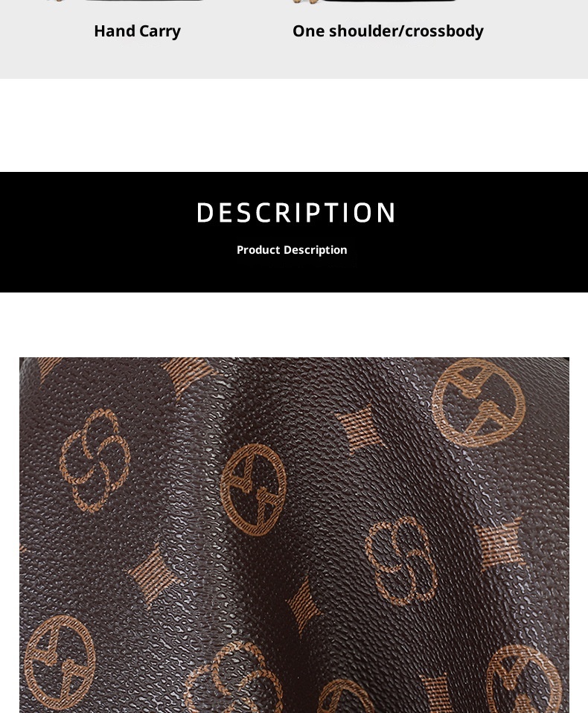Click the circle logo at the bottom-right corner
The image size is (588, 713).
point(524,679)
